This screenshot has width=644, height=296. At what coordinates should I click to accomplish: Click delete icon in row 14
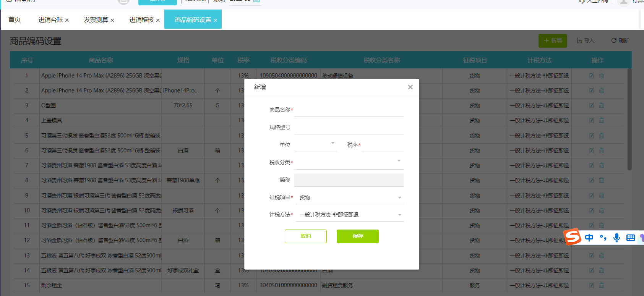coord(602,270)
